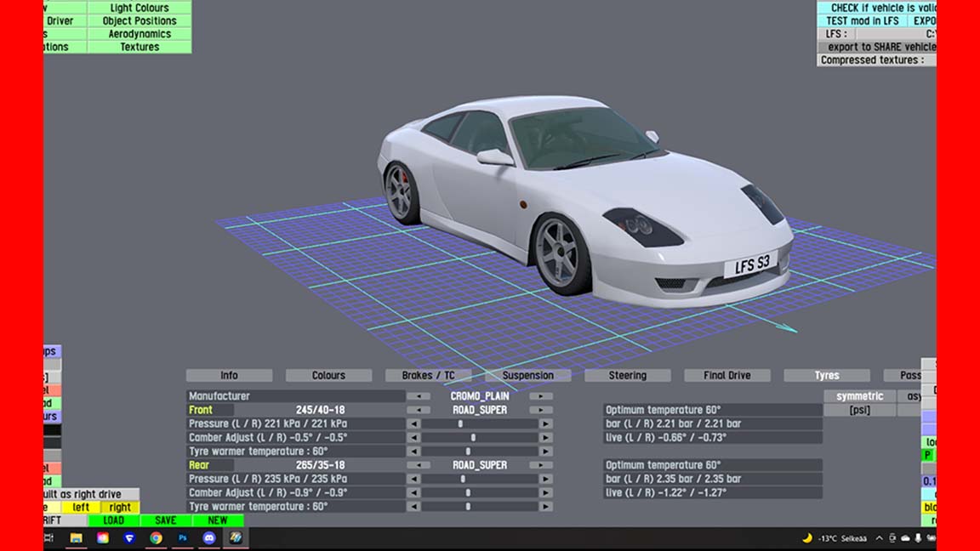Open the Aerodynamics editor

click(140, 34)
